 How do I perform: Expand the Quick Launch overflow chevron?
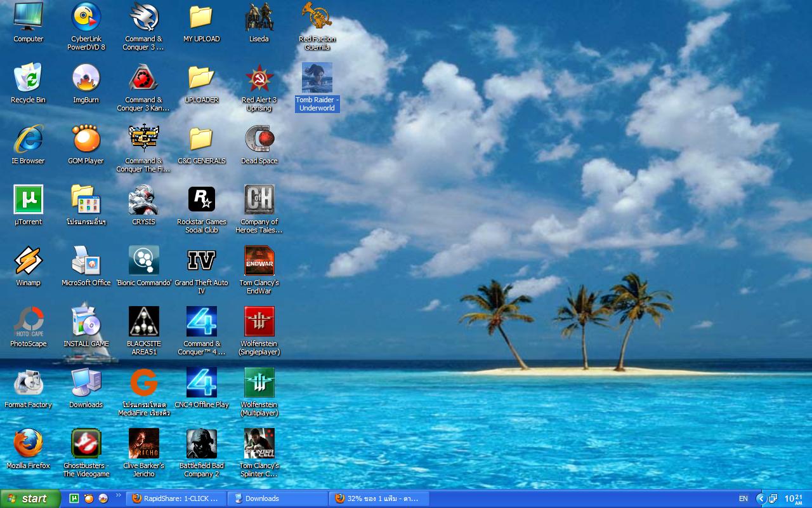click(x=118, y=495)
